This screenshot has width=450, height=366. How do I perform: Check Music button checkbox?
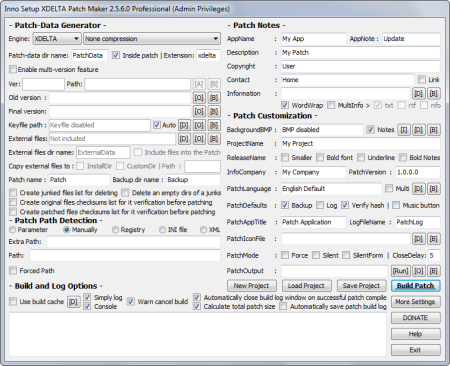[x=396, y=205]
